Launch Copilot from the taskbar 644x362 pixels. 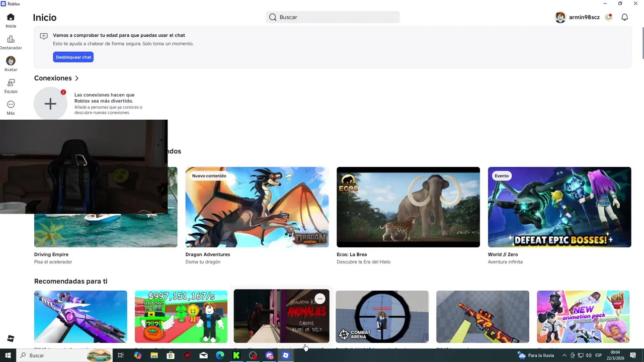(x=138, y=355)
